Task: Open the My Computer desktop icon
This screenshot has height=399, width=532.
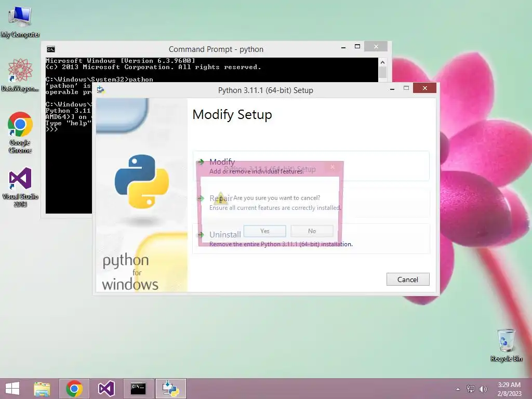Action: 20,21
